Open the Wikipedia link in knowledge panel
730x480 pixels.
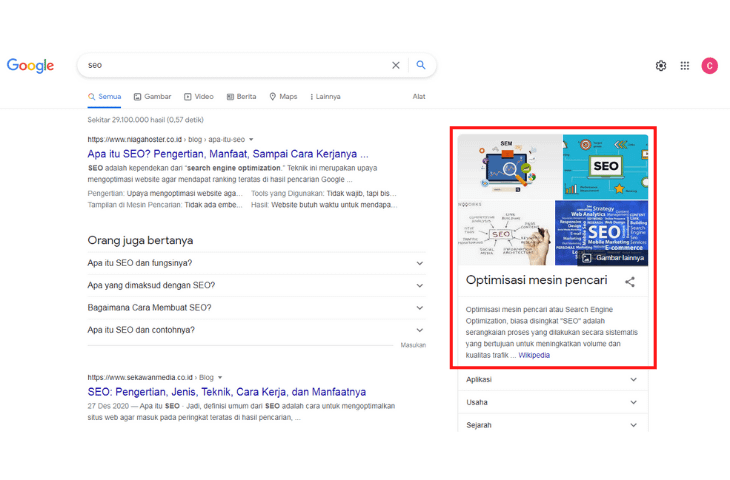point(534,355)
